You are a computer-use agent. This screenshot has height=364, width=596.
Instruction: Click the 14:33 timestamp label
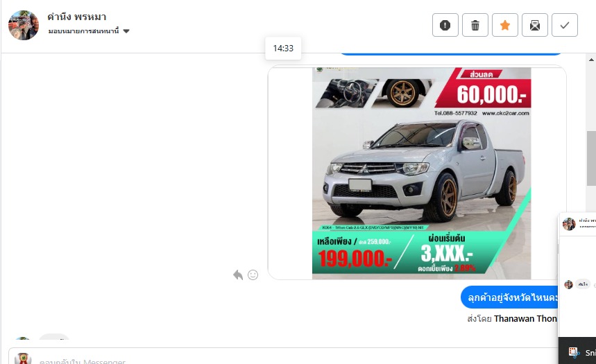[x=283, y=49]
